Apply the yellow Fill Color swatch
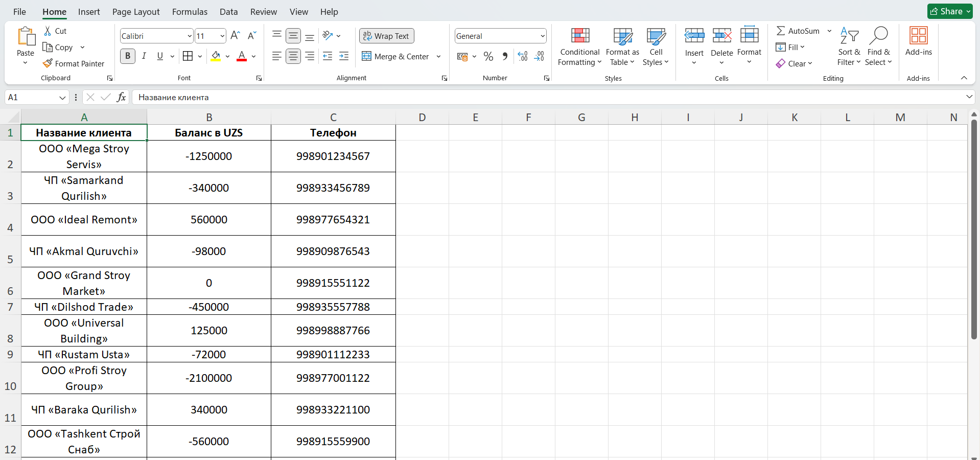The width and height of the screenshot is (980, 460). [216, 57]
